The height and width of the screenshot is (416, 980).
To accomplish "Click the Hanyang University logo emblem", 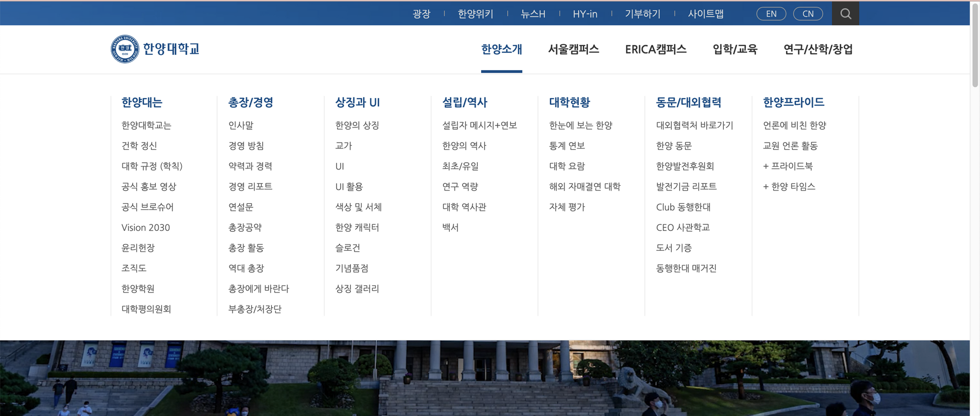I will [x=125, y=49].
